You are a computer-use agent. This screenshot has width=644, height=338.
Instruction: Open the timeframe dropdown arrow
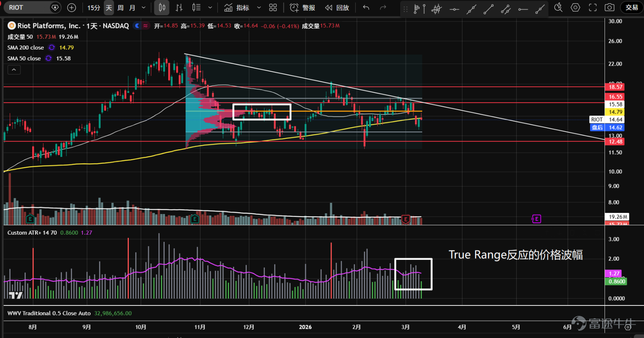(144, 8)
